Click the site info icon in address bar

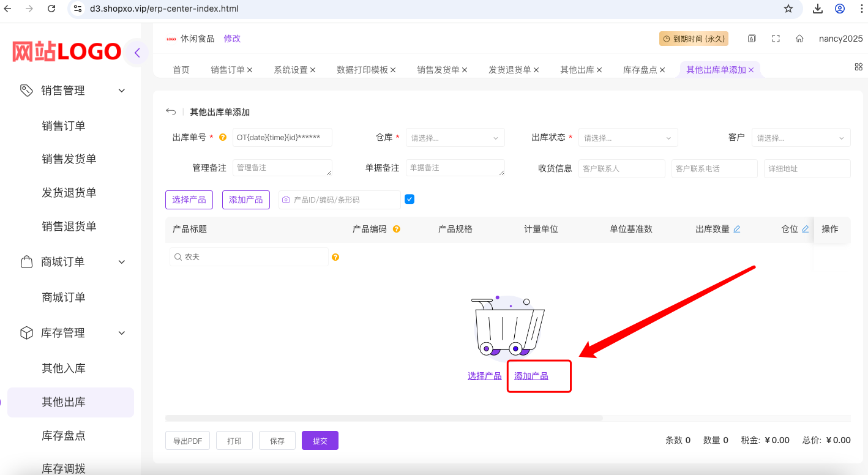tap(77, 9)
